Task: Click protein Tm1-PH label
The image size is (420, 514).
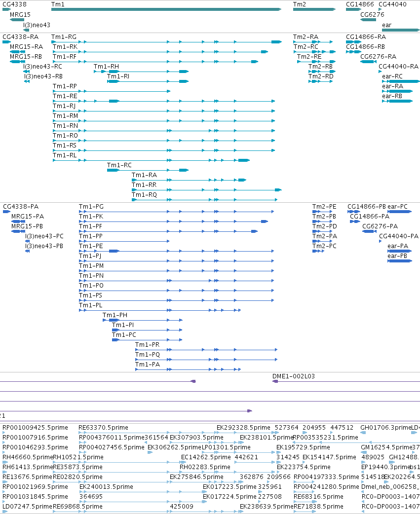Action: coord(115,315)
